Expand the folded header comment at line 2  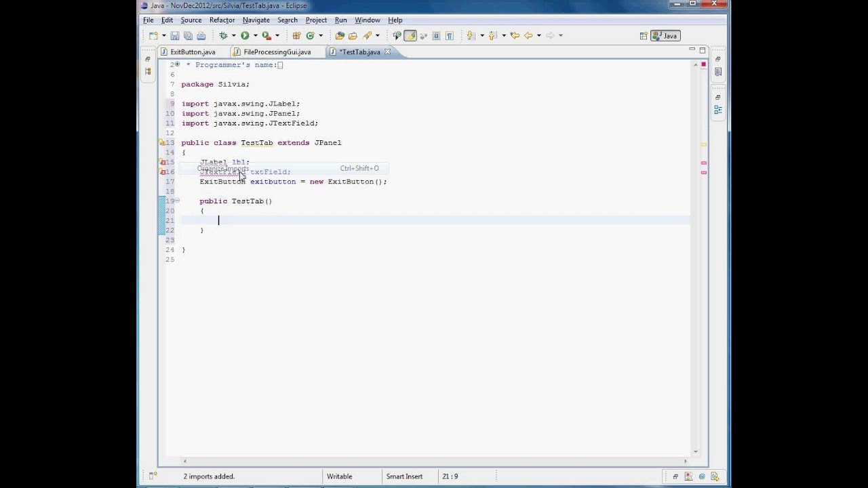coord(178,64)
